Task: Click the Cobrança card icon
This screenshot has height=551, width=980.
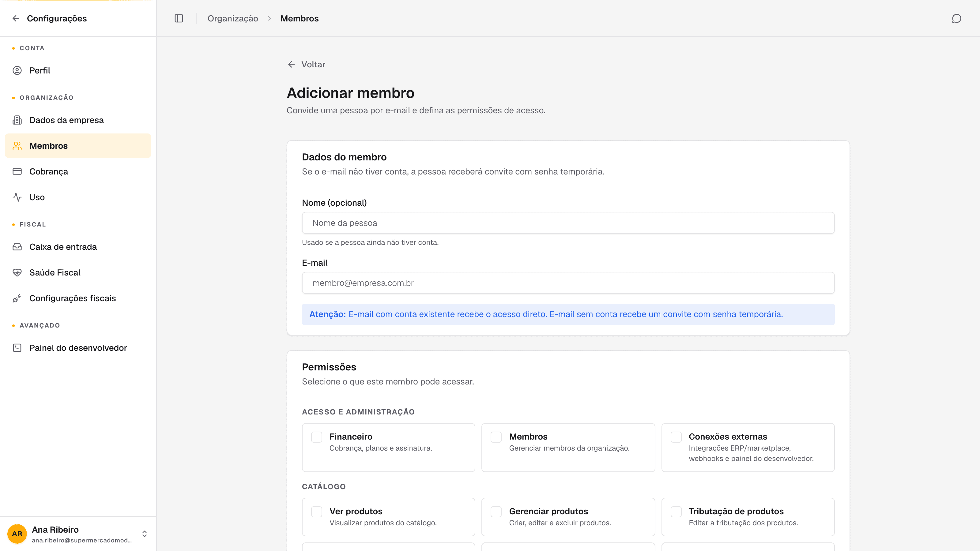Action: [17, 171]
